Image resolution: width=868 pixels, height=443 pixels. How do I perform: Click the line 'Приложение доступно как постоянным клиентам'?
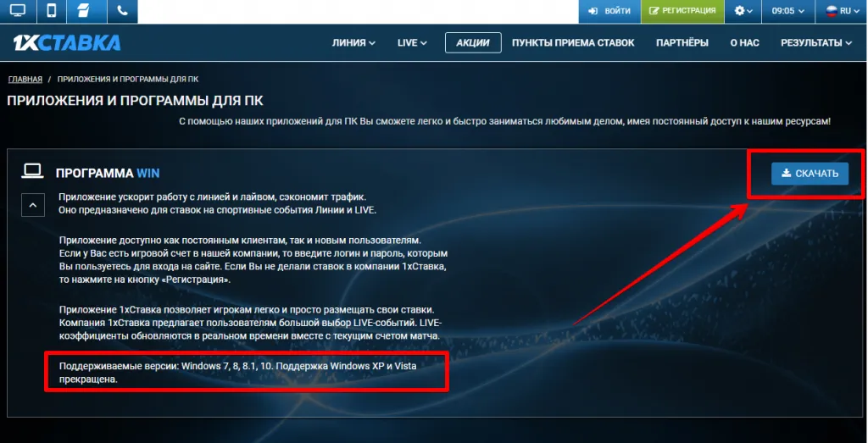click(x=240, y=241)
